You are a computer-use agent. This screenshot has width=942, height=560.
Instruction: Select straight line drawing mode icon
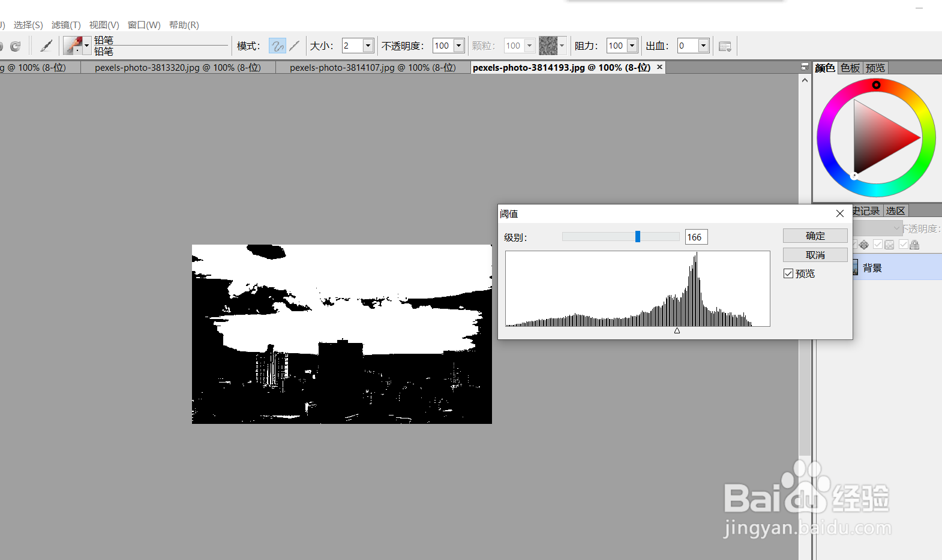pyautogui.click(x=295, y=46)
